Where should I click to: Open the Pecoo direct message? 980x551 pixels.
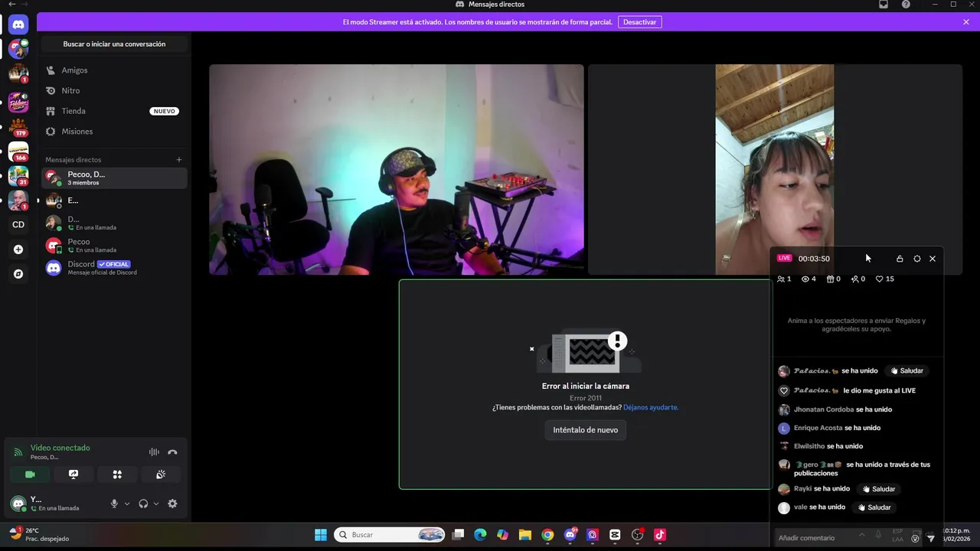pos(114,245)
